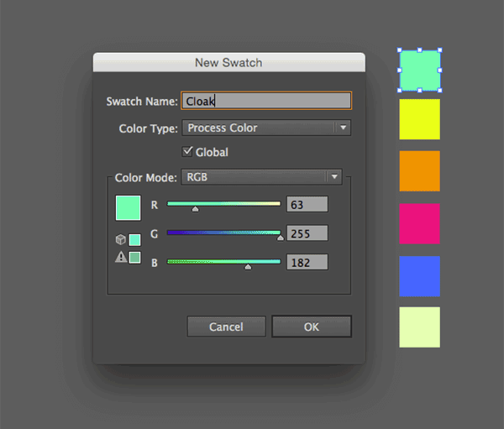Select the pale yellow-green square on canvas
This screenshot has width=504, height=429.
pos(419,327)
